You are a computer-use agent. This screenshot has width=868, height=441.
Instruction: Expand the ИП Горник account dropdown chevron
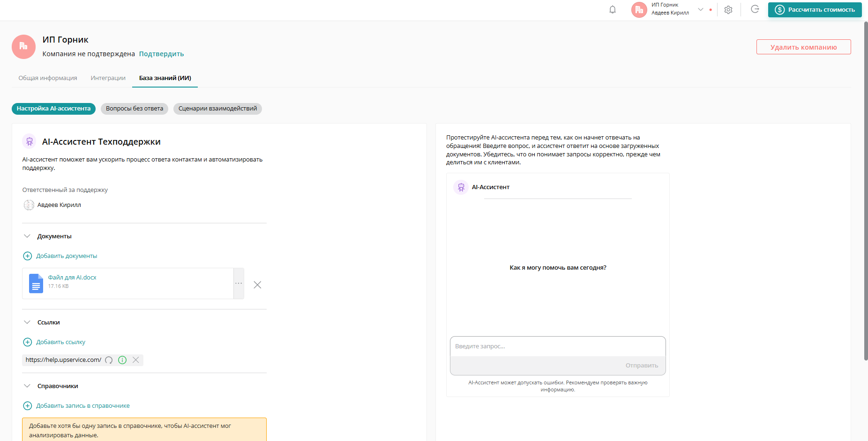[x=701, y=9]
